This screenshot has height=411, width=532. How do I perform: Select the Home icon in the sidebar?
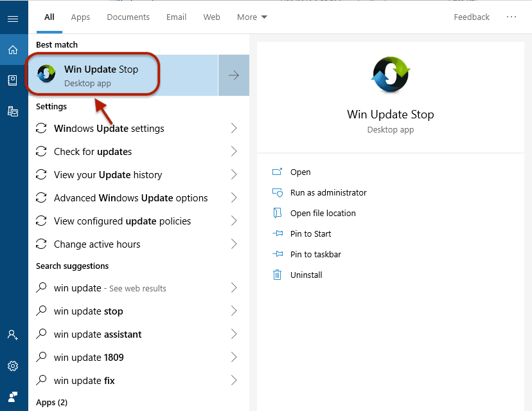13,50
